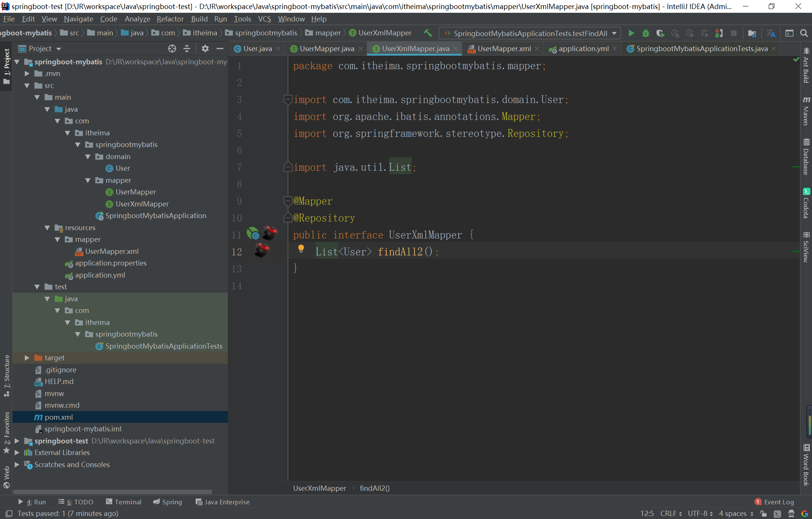The height and width of the screenshot is (519, 812).
Task: Click the bug icon with the red stop mark in the toolbar
Action: click(719, 33)
